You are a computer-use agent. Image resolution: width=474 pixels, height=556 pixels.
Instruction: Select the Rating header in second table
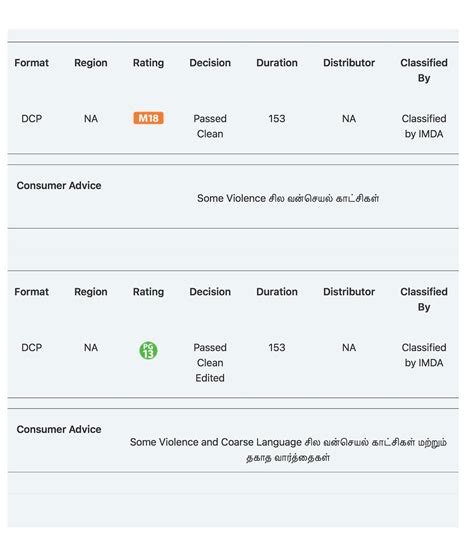148,292
